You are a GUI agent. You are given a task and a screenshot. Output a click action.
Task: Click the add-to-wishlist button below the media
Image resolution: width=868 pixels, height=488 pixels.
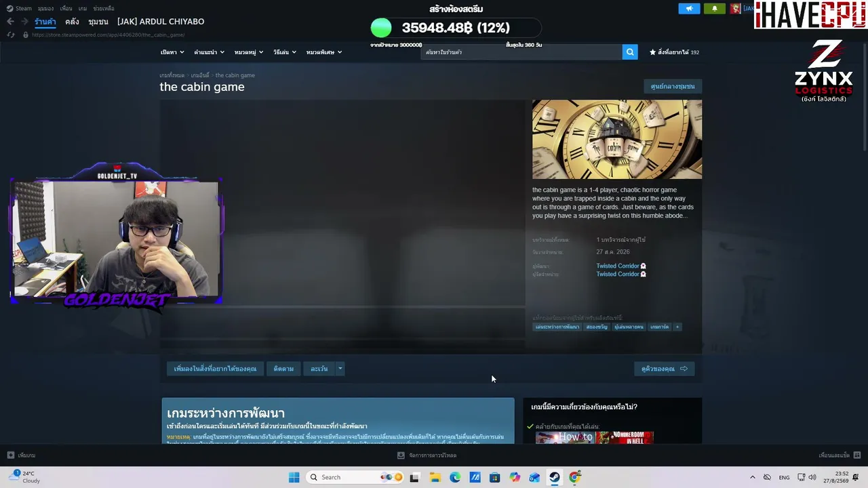tap(215, 369)
